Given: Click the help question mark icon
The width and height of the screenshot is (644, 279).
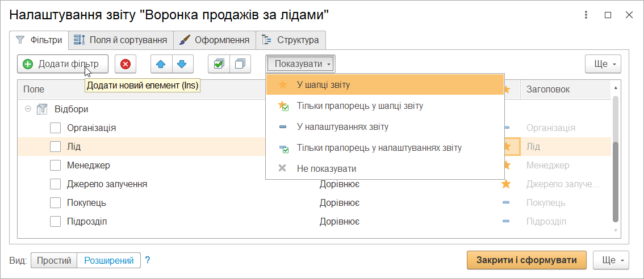Looking at the screenshot, I should (x=148, y=260).
